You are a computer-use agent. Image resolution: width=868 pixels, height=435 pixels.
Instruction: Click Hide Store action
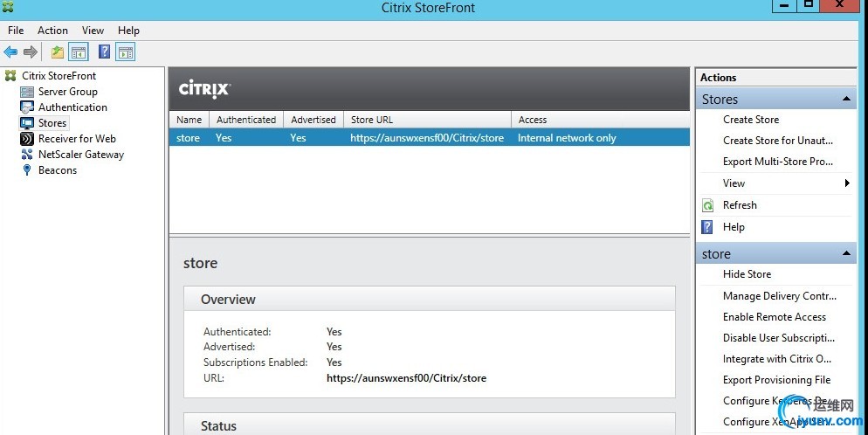(747, 274)
